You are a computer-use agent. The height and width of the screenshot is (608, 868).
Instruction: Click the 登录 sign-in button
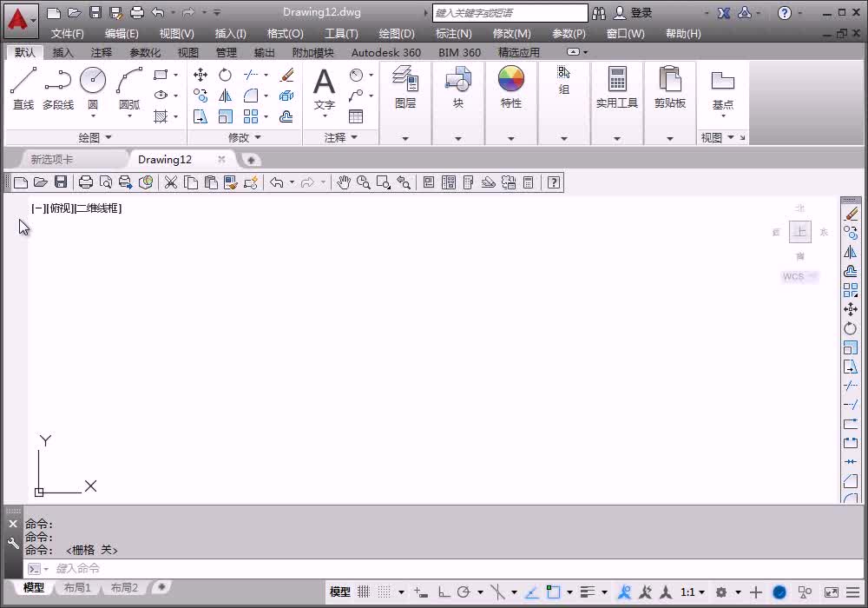point(641,13)
